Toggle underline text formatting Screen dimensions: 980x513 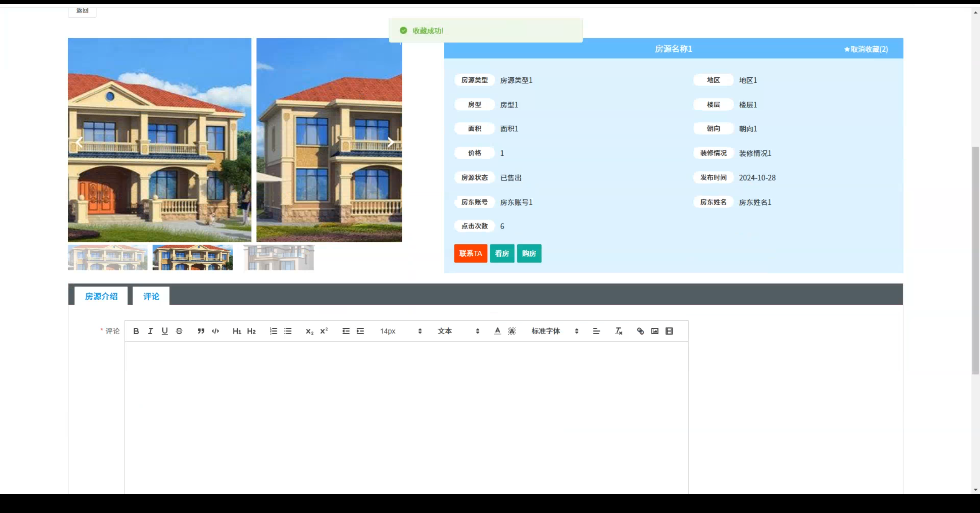coord(165,331)
